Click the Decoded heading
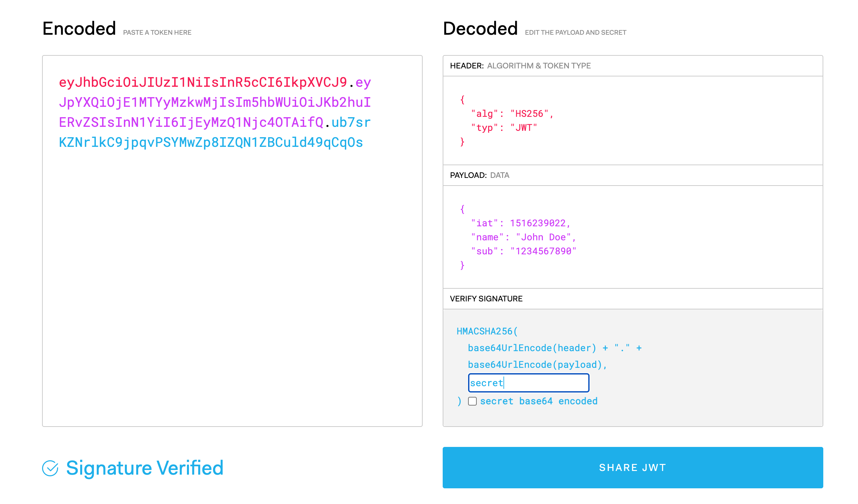This screenshot has height=504, width=858. [x=480, y=28]
